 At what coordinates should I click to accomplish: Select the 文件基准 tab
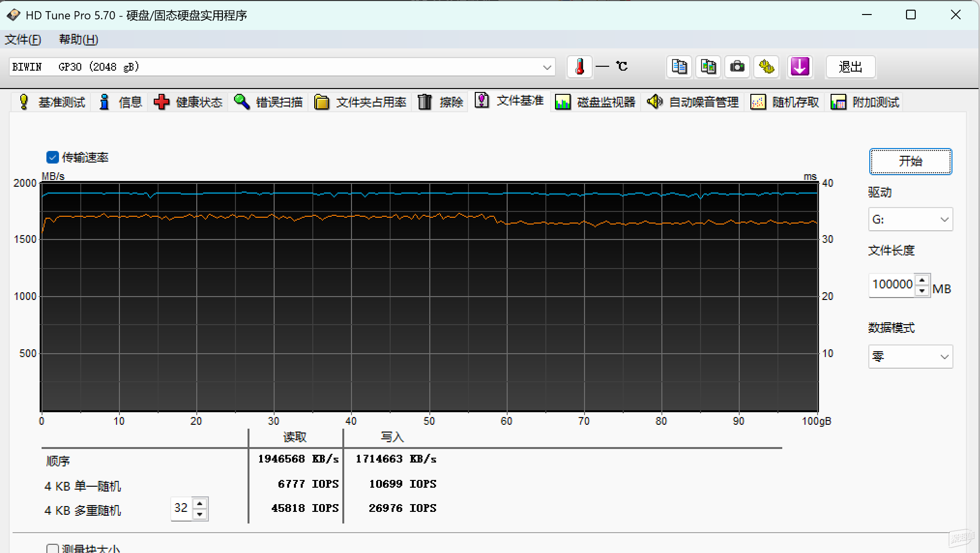509,101
